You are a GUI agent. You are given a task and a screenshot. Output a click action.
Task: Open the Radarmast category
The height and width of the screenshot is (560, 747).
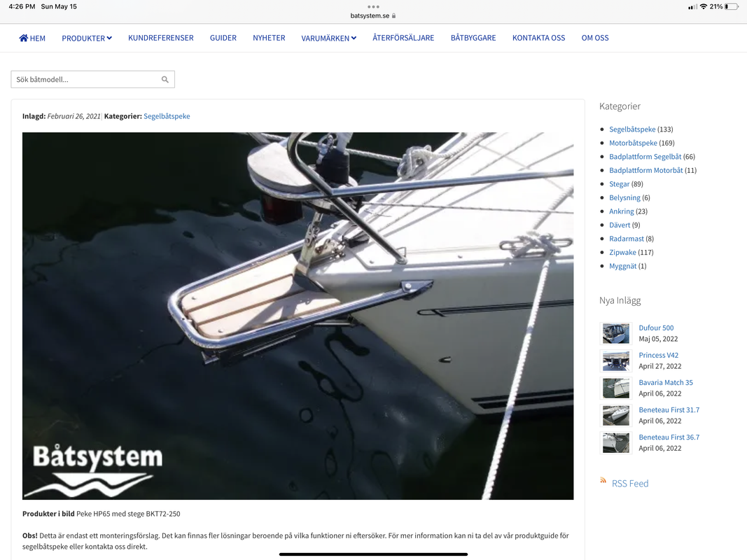(x=627, y=239)
